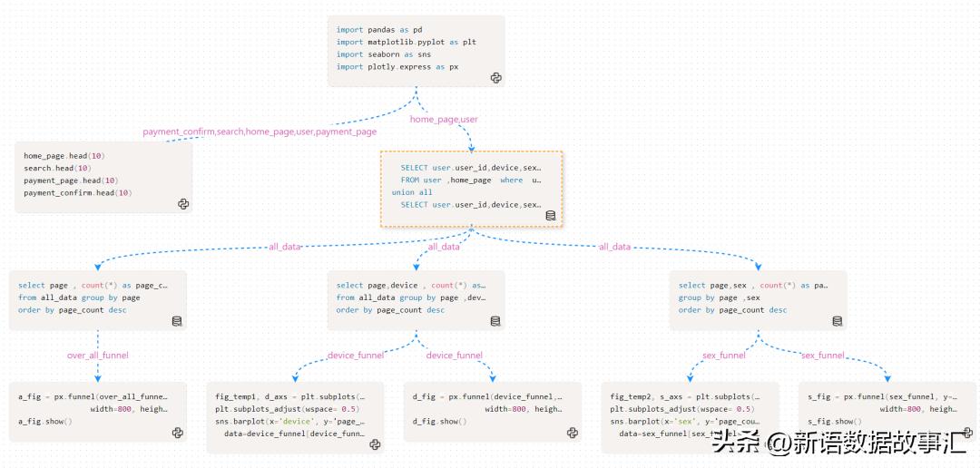Click 'plt.subplots_adjust(wspace= 0.5)' in the fig_temp1 cell
The image size is (980, 468).
tap(287, 409)
